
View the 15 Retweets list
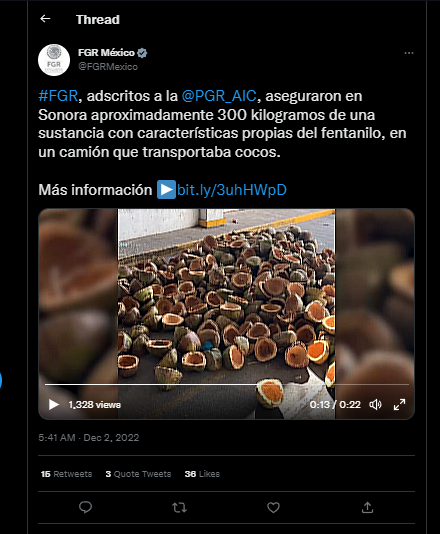(x=66, y=474)
